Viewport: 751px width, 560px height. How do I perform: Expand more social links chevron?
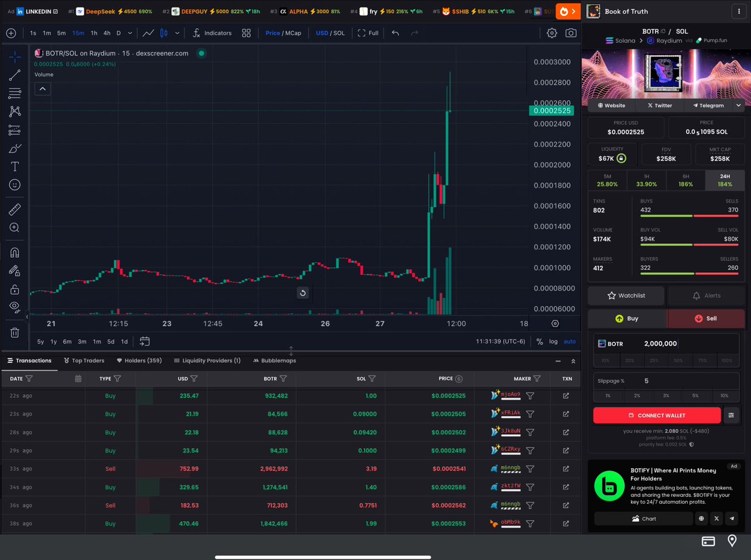[738, 106]
